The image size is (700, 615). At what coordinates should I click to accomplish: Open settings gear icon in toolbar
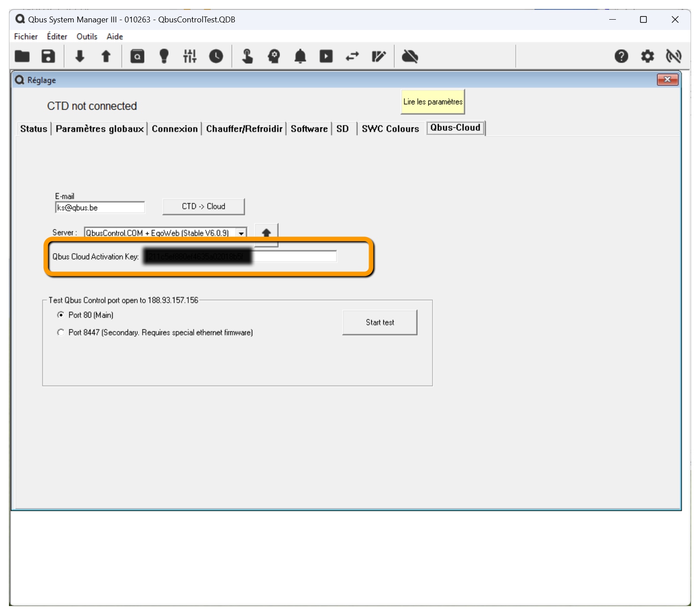(647, 56)
